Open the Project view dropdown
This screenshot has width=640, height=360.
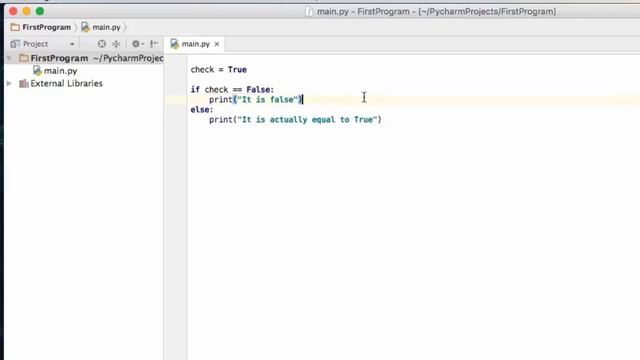point(72,44)
